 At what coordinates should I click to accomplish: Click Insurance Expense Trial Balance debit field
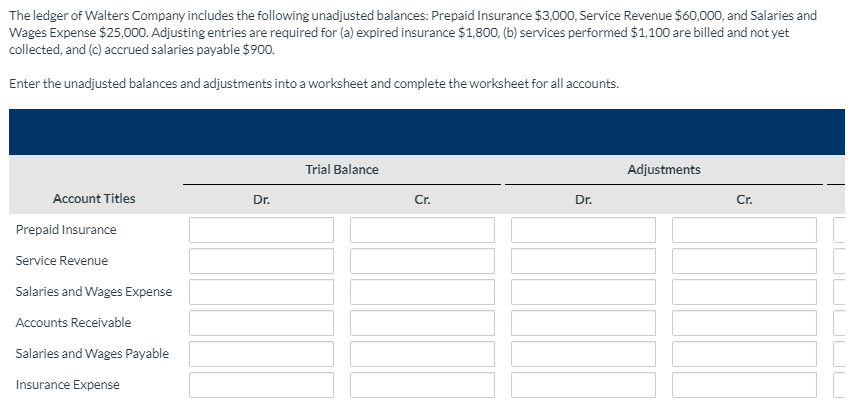click(261, 385)
